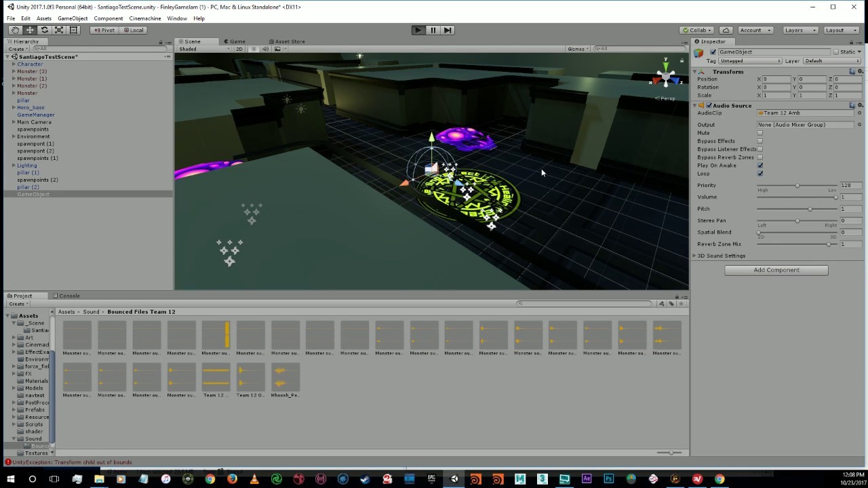Screen dimensions: 868x488
Task: Disable the Loop checkbox
Action: point(760,173)
